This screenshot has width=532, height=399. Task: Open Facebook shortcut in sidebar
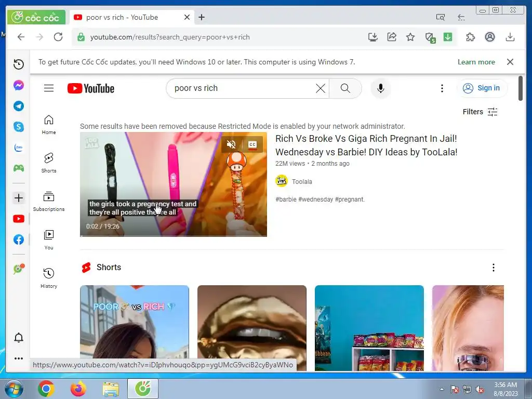[x=19, y=240]
